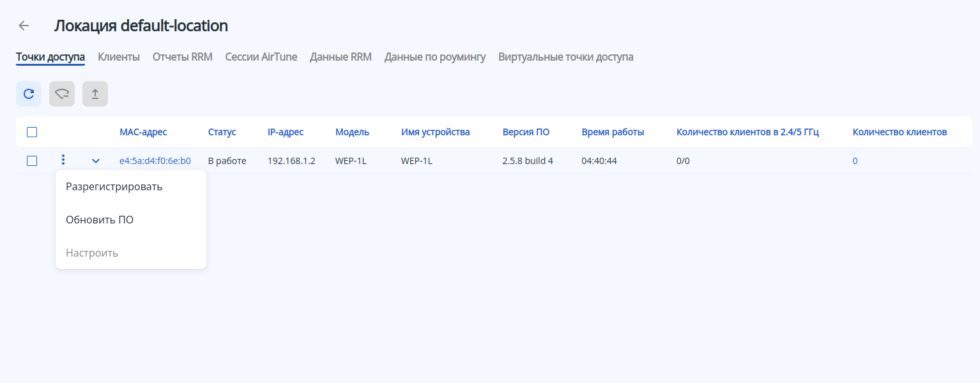Open the MAC address link e4:5a:d4:f0:6e:b0
The height and width of the screenshot is (383, 980).
pyautogui.click(x=155, y=161)
